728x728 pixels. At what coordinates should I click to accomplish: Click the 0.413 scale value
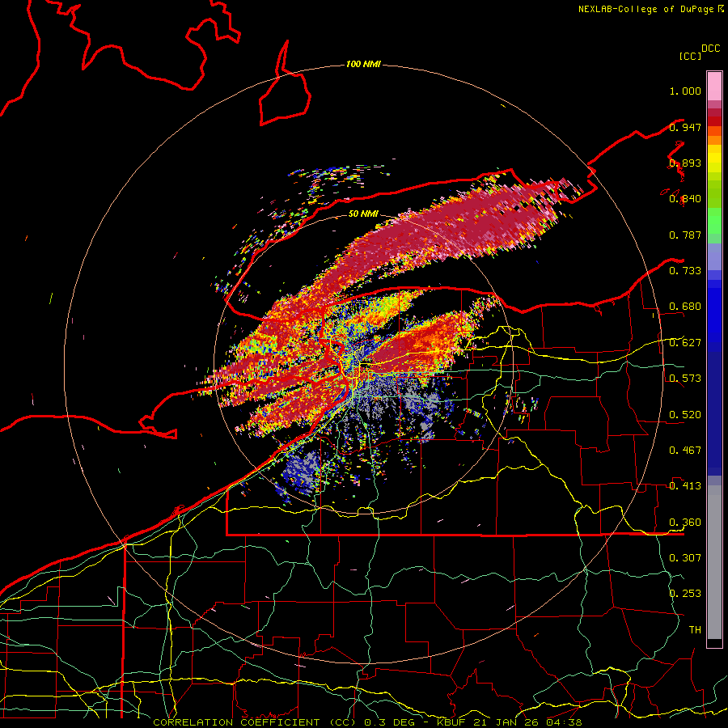(x=685, y=486)
